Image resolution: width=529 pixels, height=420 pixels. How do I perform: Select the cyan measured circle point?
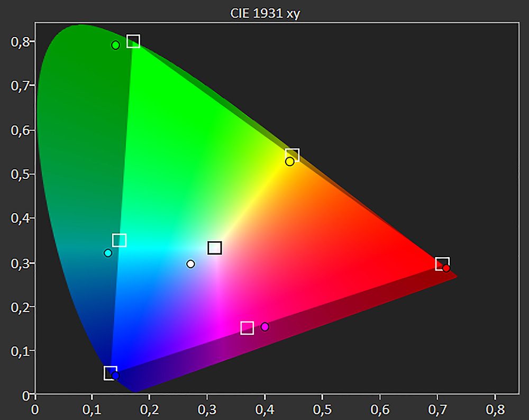(x=108, y=253)
